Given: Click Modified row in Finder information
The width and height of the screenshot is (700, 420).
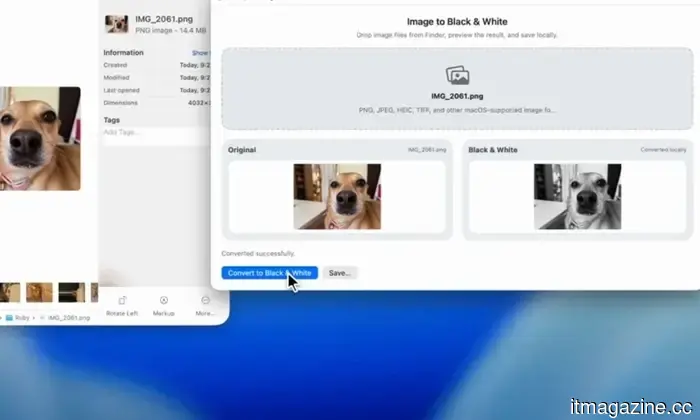Looking at the screenshot, I should pos(156,78).
